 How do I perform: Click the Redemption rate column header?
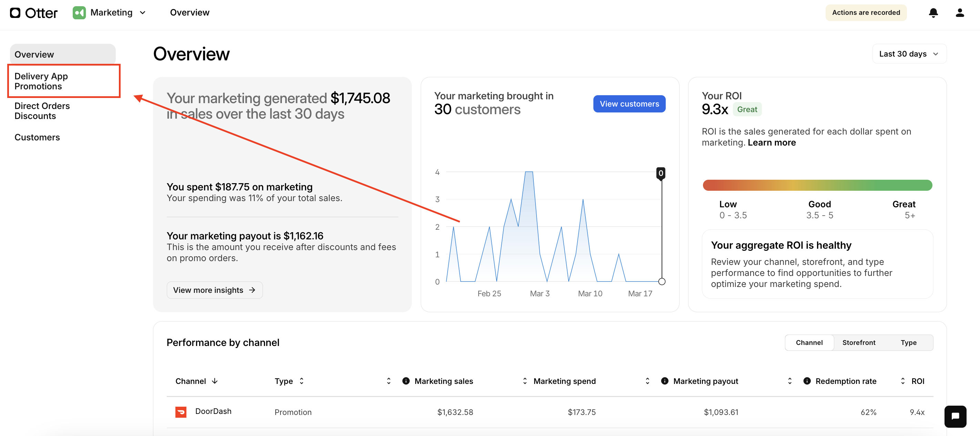click(x=846, y=381)
